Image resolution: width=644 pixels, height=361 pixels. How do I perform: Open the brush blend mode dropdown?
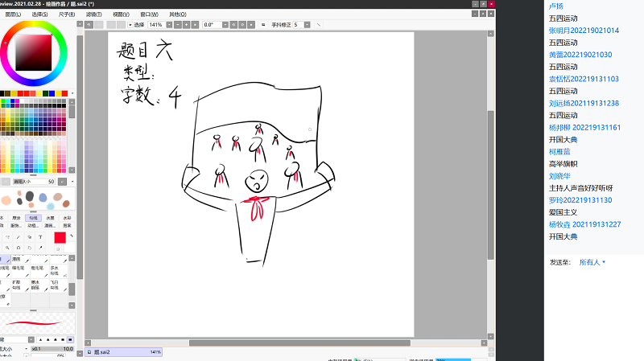(31, 339)
